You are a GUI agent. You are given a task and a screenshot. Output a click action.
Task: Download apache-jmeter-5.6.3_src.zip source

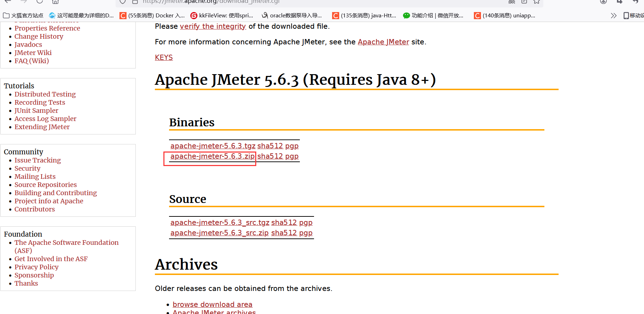click(x=219, y=233)
